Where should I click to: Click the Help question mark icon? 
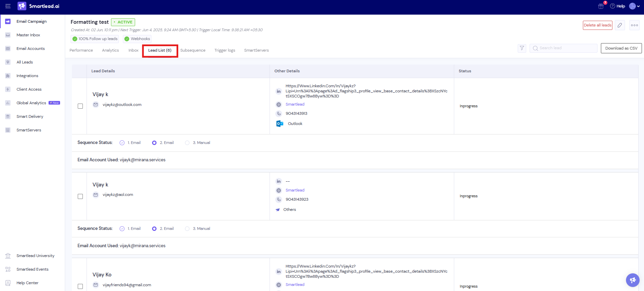click(x=612, y=6)
